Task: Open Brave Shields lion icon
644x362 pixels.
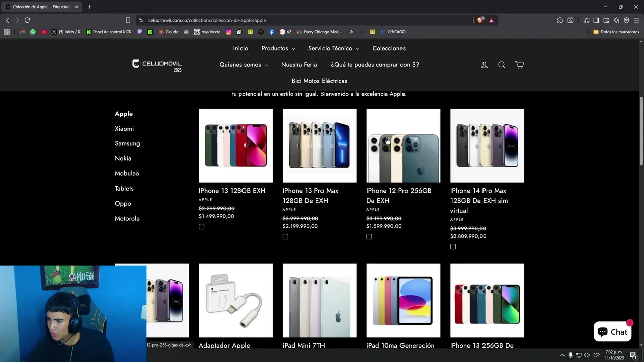Action: coord(480,20)
